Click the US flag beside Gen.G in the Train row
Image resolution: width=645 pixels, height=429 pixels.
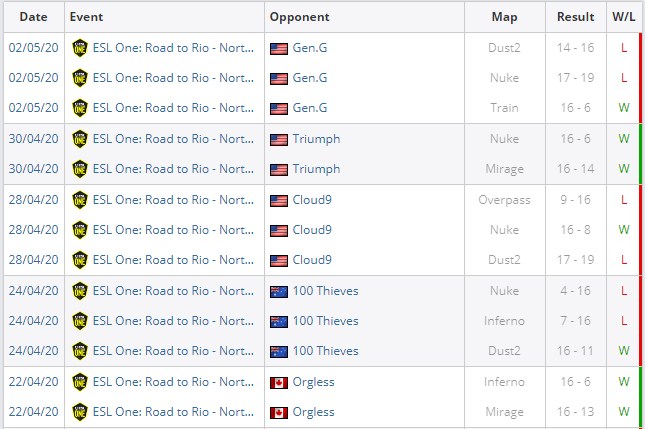pyautogui.click(x=279, y=108)
